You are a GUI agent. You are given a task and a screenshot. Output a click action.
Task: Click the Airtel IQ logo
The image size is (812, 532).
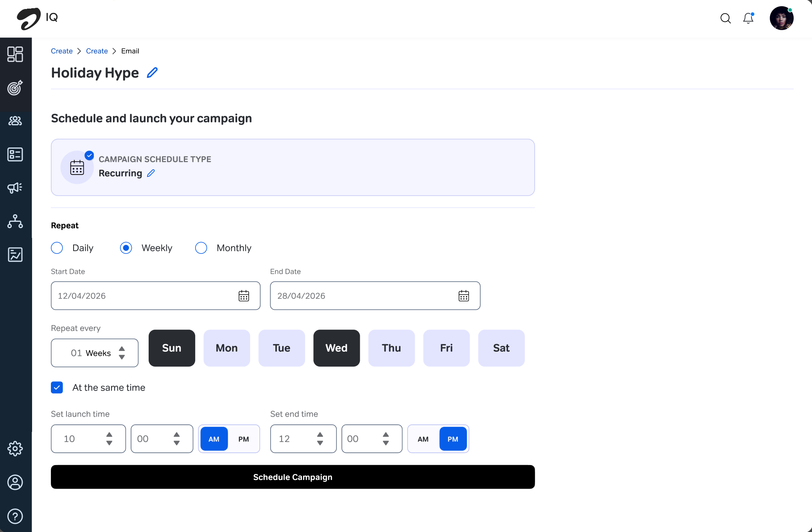point(38,18)
